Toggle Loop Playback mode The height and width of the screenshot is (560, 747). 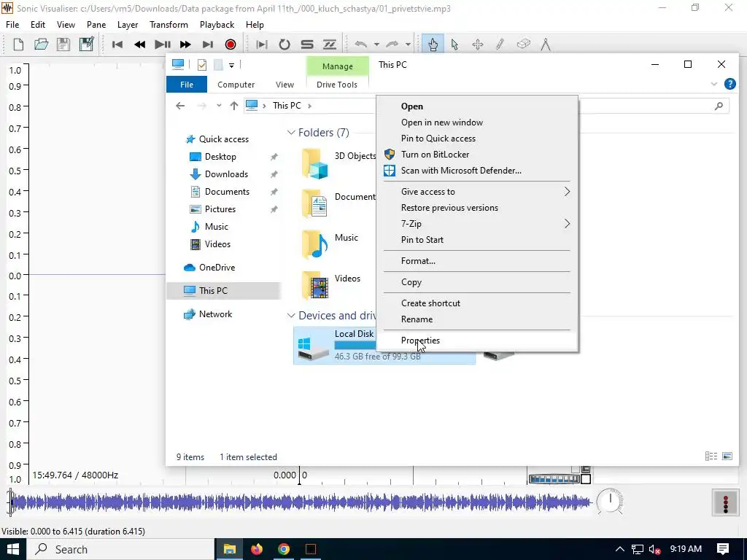pos(285,44)
